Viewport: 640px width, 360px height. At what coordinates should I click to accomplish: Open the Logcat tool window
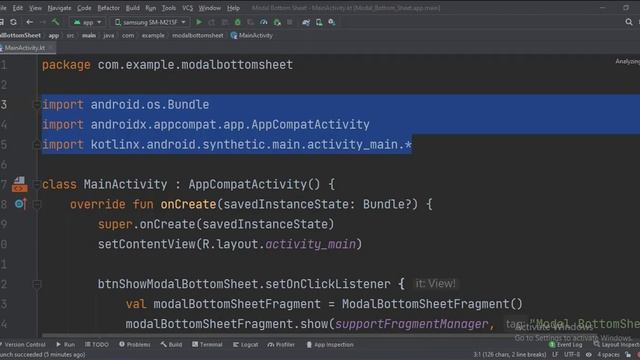click(x=245, y=344)
